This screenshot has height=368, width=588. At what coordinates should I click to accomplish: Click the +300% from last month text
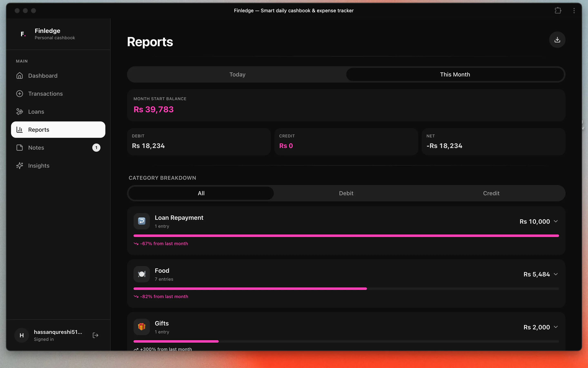(x=166, y=349)
